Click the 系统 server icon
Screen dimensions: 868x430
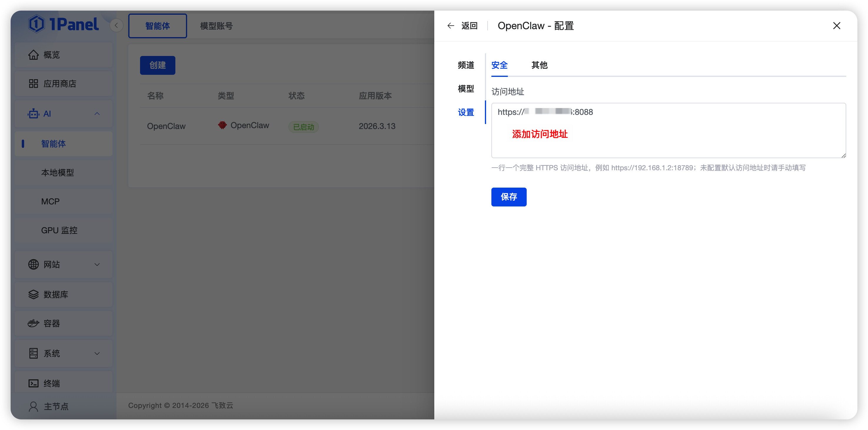click(x=33, y=353)
